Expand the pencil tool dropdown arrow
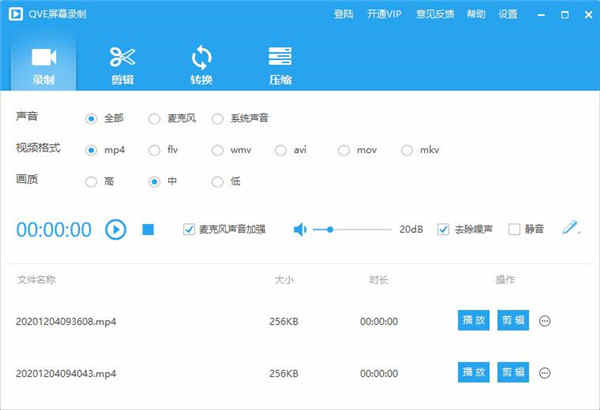The width and height of the screenshot is (600, 410). (x=579, y=232)
